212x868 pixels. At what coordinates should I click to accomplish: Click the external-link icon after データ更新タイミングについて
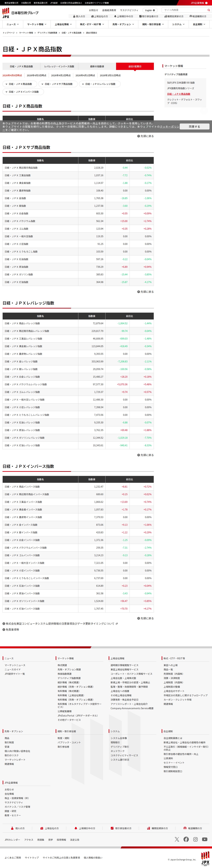116,624
